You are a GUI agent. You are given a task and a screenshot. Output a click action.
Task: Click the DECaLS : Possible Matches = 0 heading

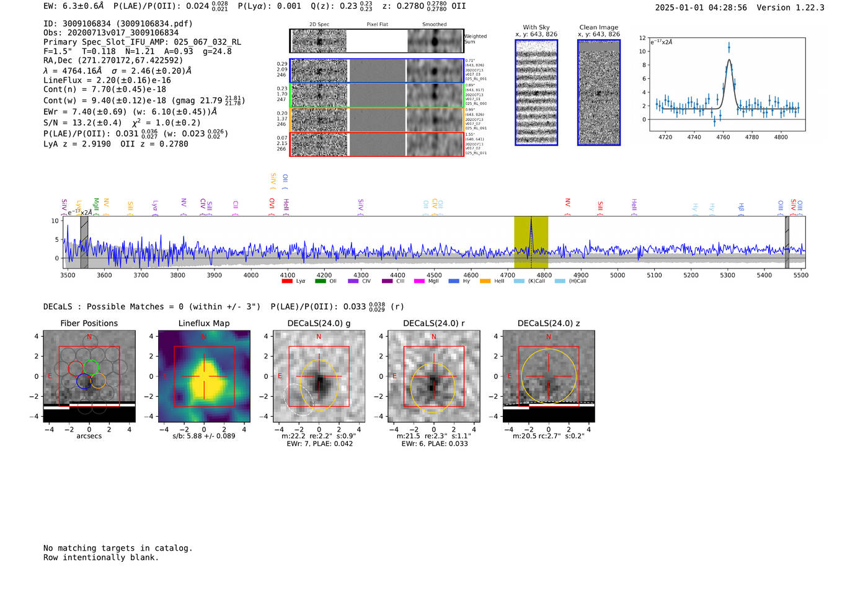[x=152, y=306]
